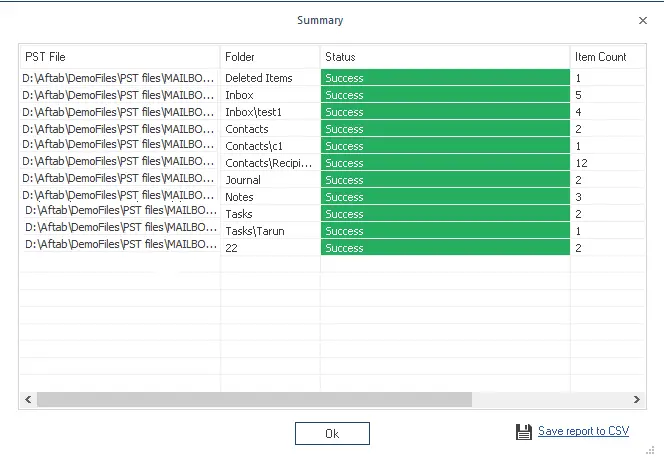The width and height of the screenshot is (664, 460).
Task: Click the Success status in Journal row
Action: pyautogui.click(x=445, y=180)
